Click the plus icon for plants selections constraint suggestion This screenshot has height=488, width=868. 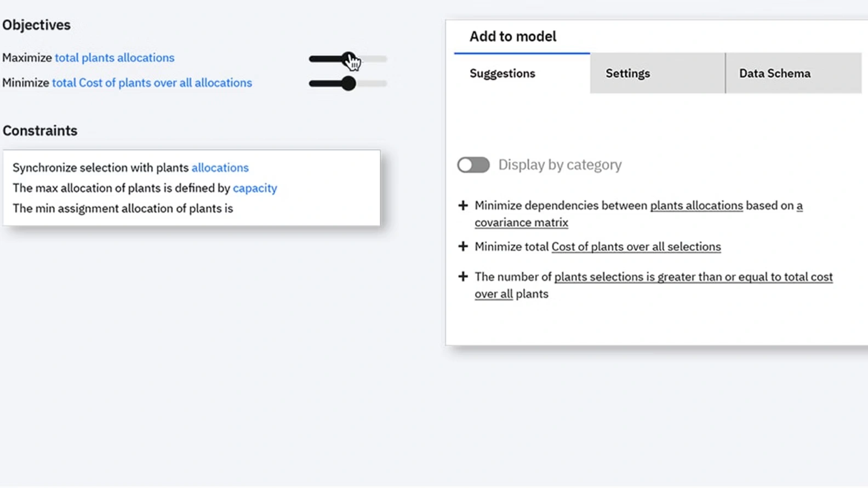tap(463, 277)
